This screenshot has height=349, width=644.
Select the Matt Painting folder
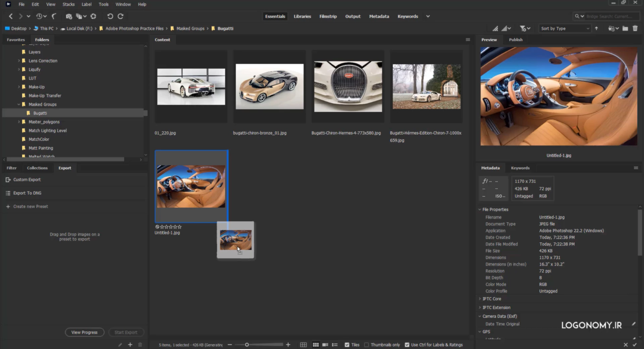41,148
